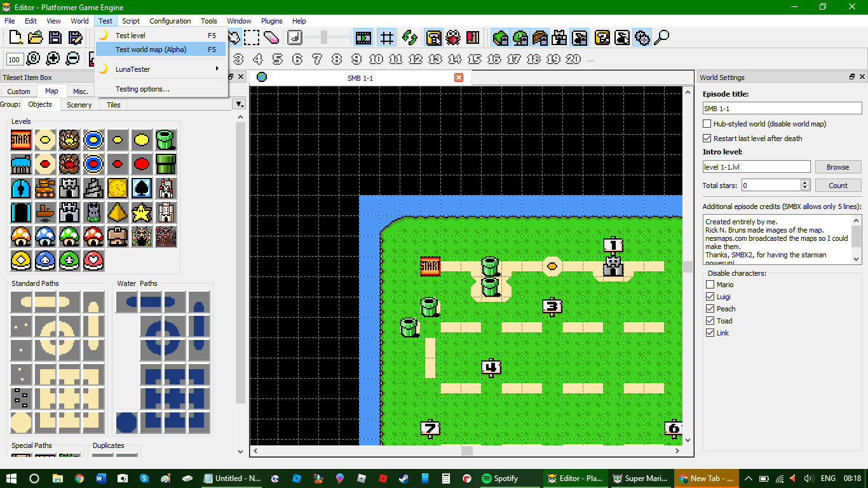Screen dimensions: 868x488
Task: Enable the Mario disable-character checkbox
Action: pyautogui.click(x=710, y=285)
